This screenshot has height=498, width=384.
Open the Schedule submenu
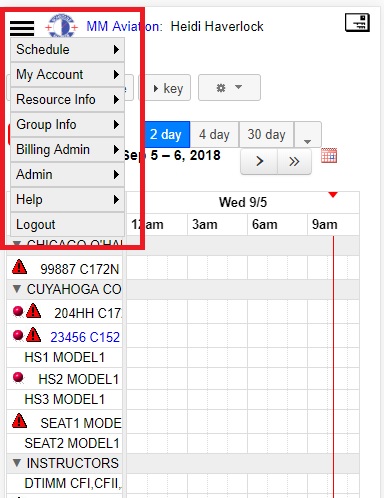tap(67, 49)
